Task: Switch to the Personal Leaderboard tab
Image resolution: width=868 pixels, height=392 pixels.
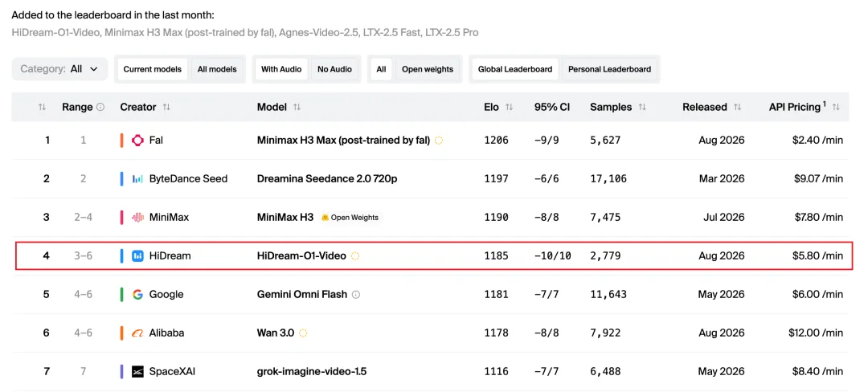Action: [609, 69]
